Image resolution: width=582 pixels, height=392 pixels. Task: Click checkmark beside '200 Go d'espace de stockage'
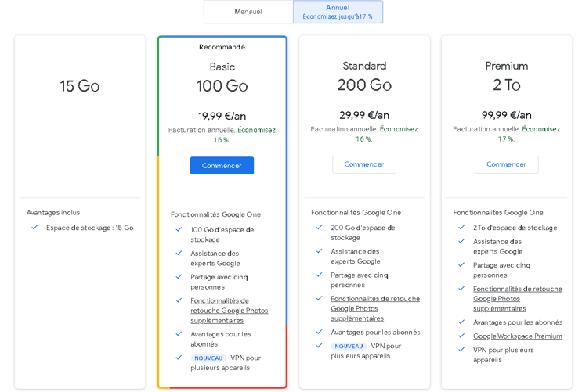pyautogui.click(x=320, y=228)
